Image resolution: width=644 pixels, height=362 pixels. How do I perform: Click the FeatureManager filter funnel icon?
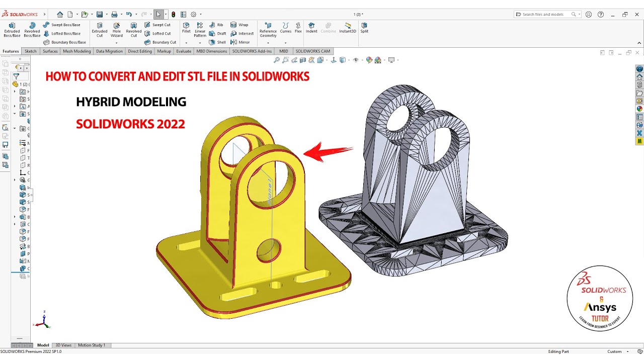click(x=16, y=76)
